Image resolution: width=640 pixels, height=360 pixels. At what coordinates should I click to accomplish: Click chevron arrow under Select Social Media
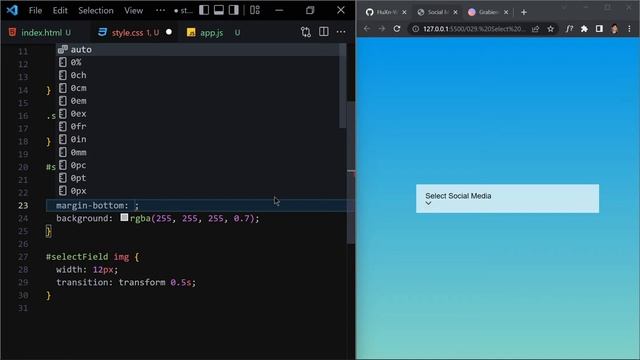pyautogui.click(x=428, y=203)
